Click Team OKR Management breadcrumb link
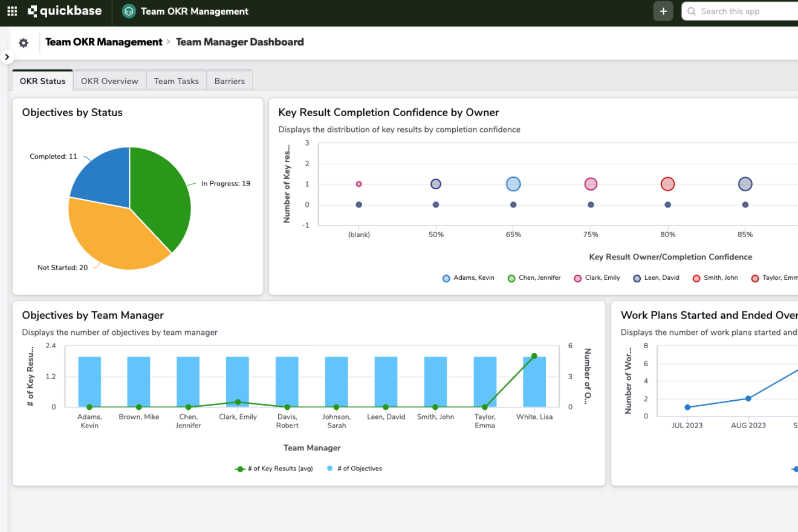 tap(104, 42)
